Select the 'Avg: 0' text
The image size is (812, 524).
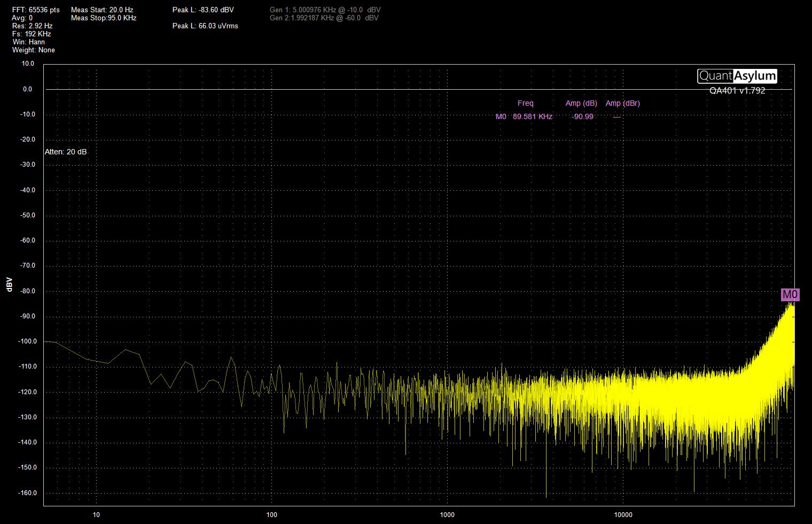click(22, 18)
